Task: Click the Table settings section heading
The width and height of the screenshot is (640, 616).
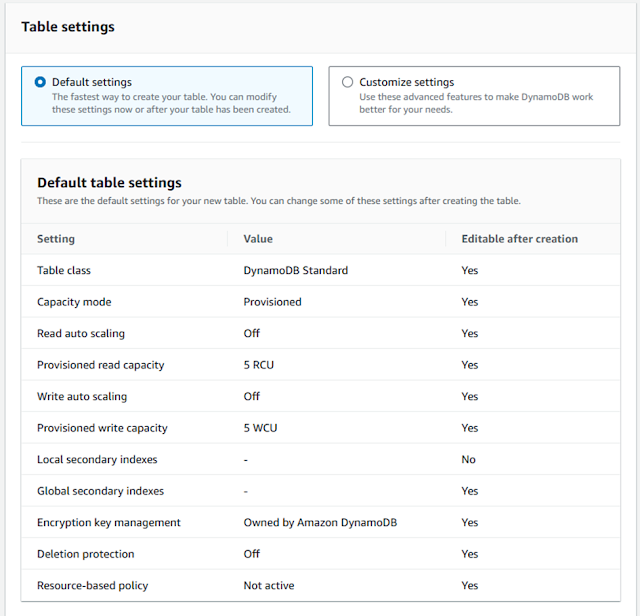Action: pos(68,27)
